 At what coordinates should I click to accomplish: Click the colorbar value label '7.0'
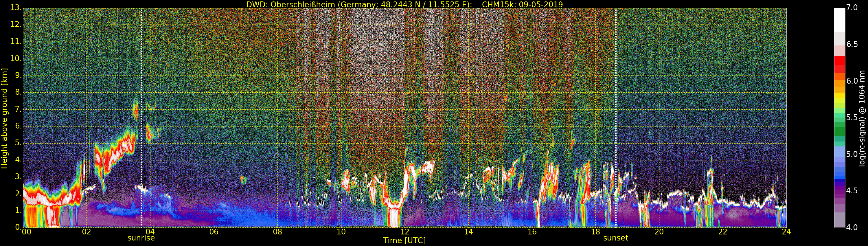pos(852,8)
